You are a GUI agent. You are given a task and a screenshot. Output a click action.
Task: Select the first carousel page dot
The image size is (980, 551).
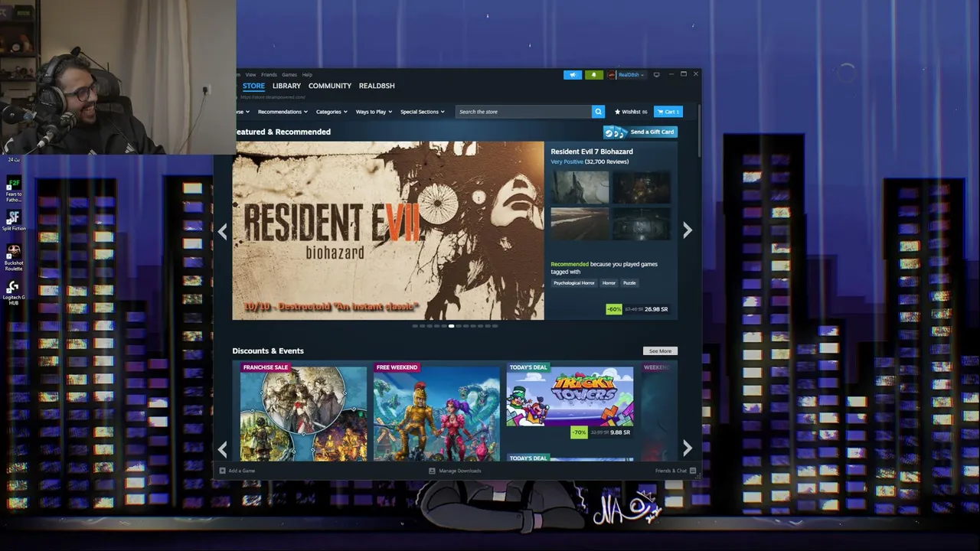pos(415,326)
